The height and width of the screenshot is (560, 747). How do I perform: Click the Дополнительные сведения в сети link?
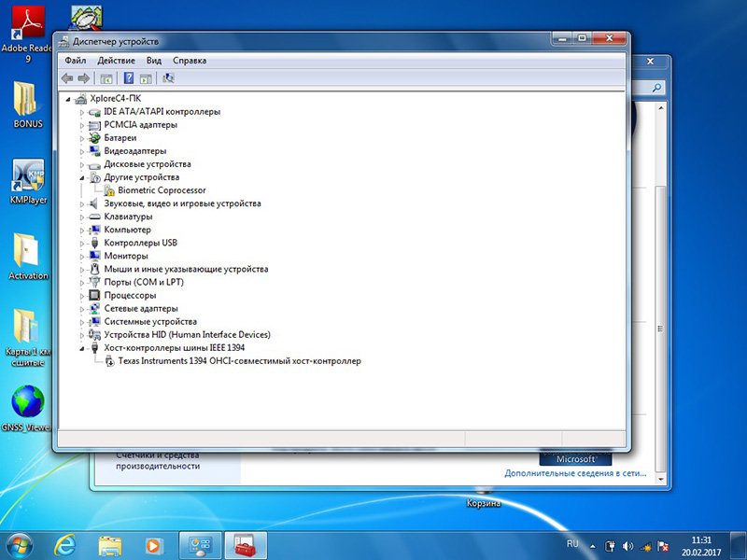(x=575, y=473)
